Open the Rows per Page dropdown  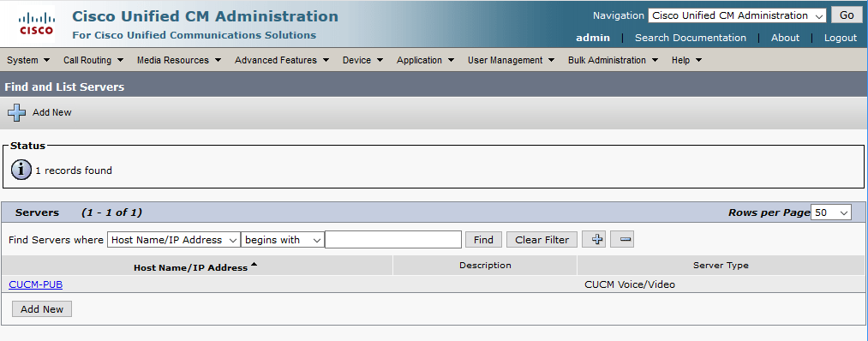coord(831,212)
